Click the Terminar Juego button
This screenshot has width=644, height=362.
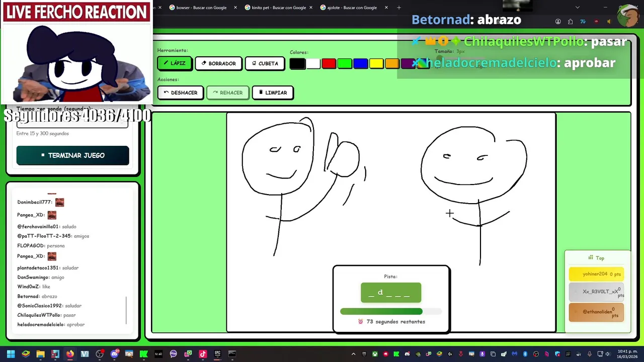pos(73,155)
